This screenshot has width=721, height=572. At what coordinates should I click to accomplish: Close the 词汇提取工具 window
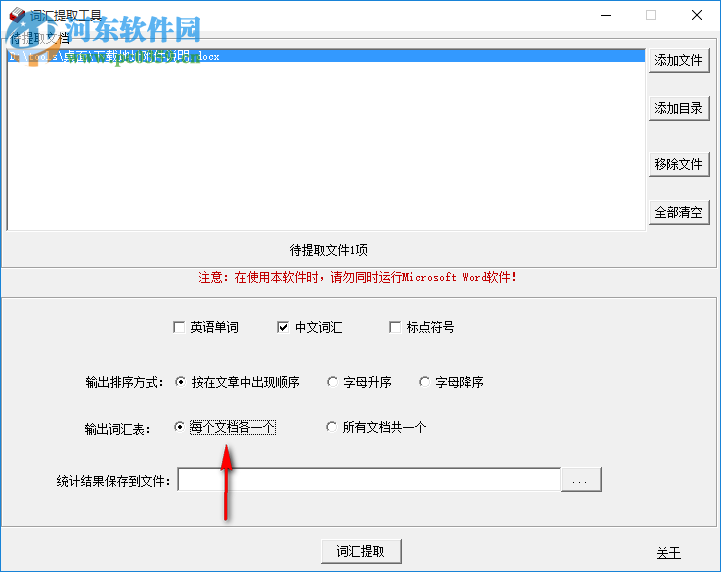point(697,15)
